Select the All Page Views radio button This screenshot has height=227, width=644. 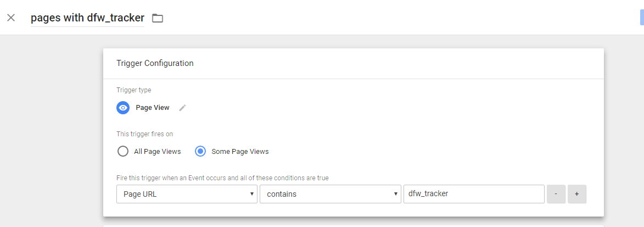coord(123,151)
